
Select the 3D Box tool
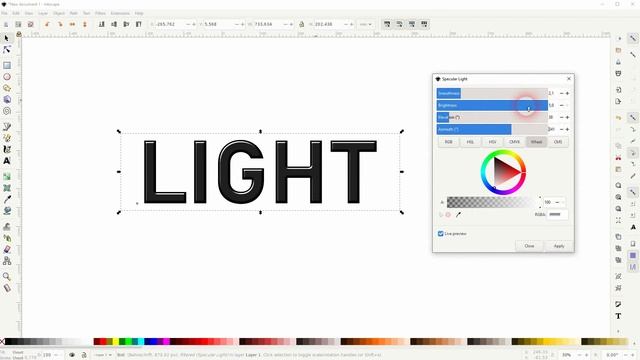tap(7, 100)
